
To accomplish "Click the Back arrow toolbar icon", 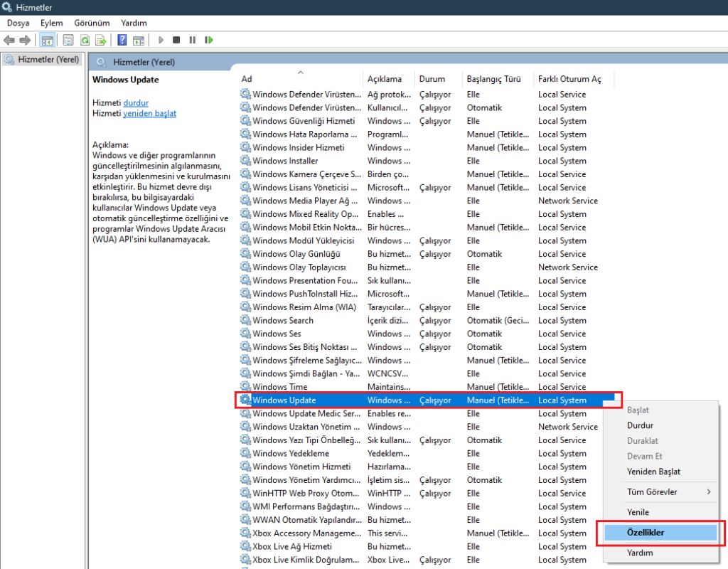I will coord(9,41).
